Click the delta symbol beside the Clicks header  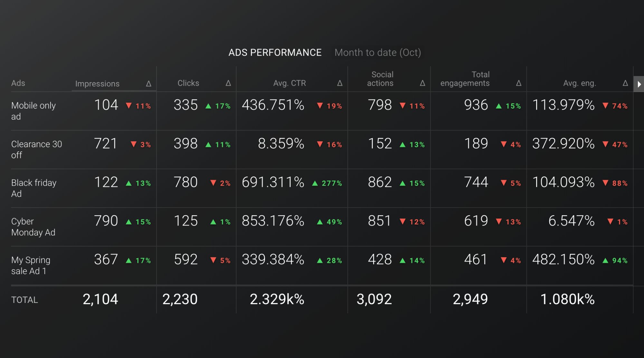coord(228,83)
